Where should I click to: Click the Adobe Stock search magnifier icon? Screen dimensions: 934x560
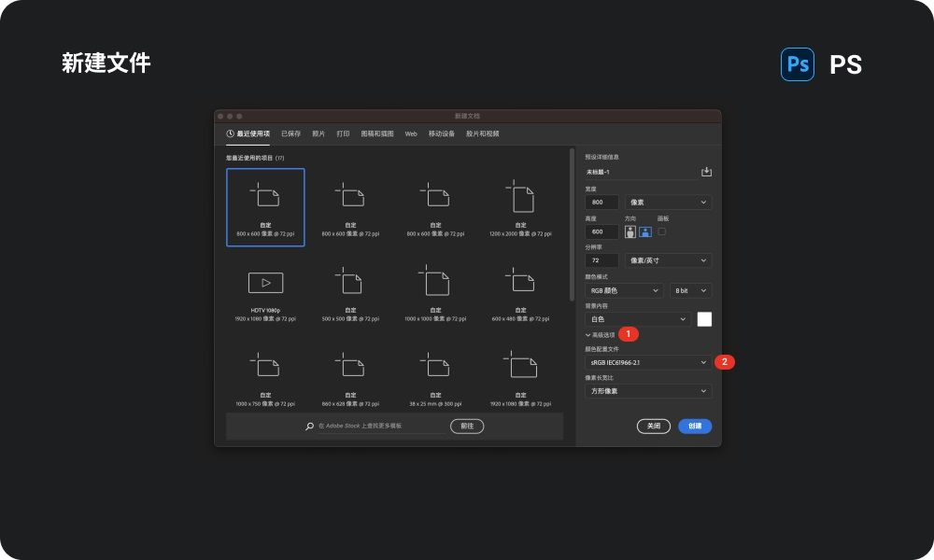coord(309,427)
